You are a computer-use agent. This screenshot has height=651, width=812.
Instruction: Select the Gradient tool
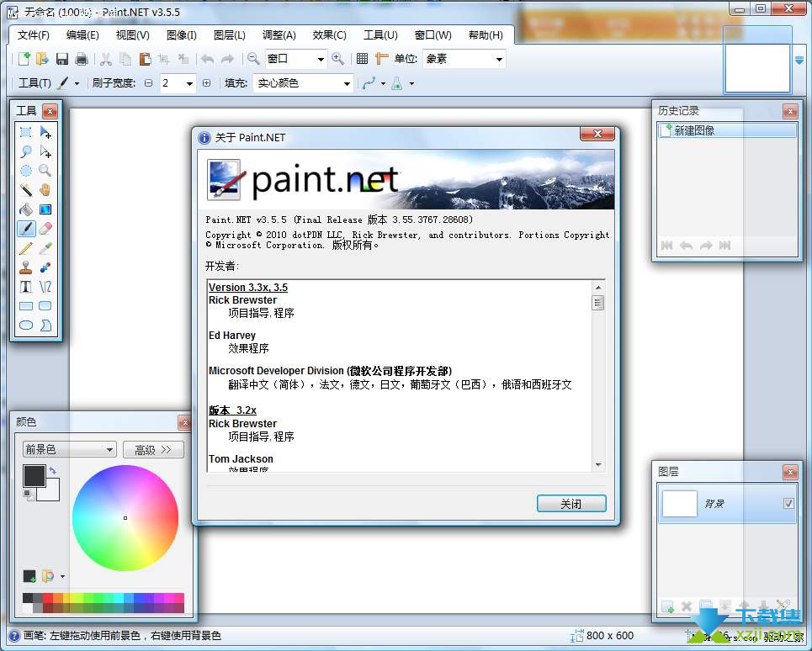[x=45, y=209]
